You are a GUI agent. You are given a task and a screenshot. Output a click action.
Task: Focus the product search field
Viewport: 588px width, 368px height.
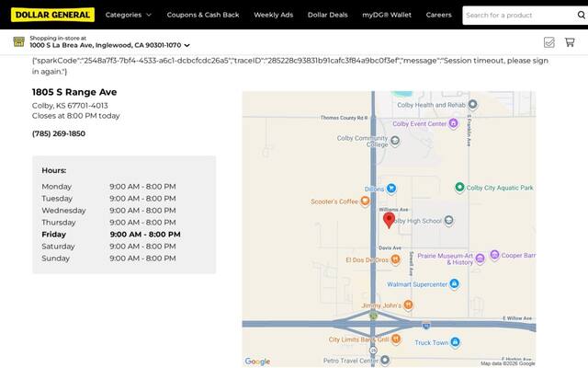click(519, 15)
